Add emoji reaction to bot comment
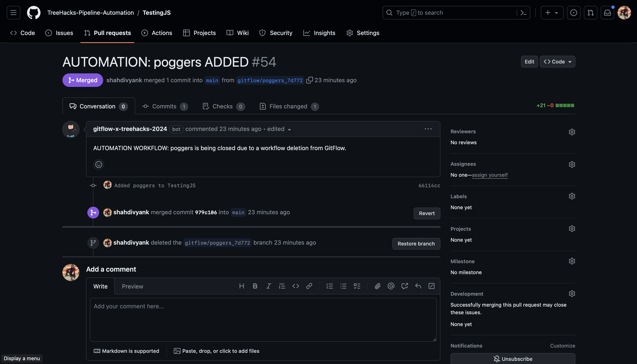The height and width of the screenshot is (364, 637). pos(99,164)
